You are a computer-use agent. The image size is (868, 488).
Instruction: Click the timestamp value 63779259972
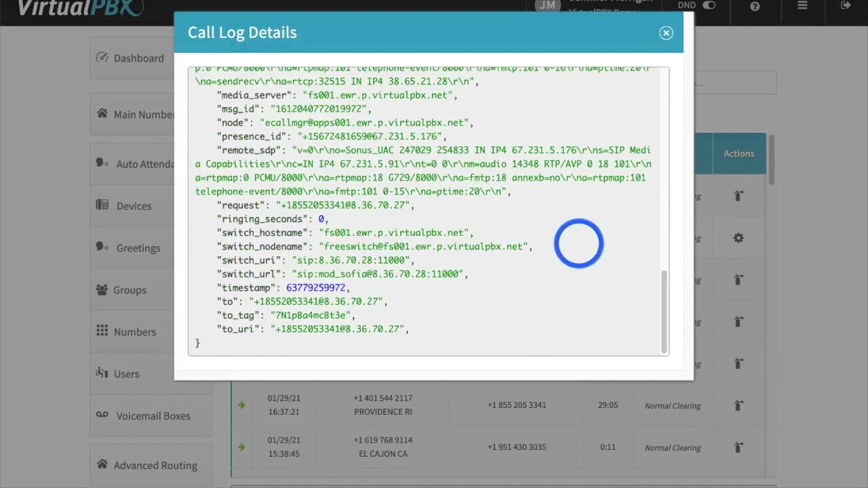tap(316, 287)
